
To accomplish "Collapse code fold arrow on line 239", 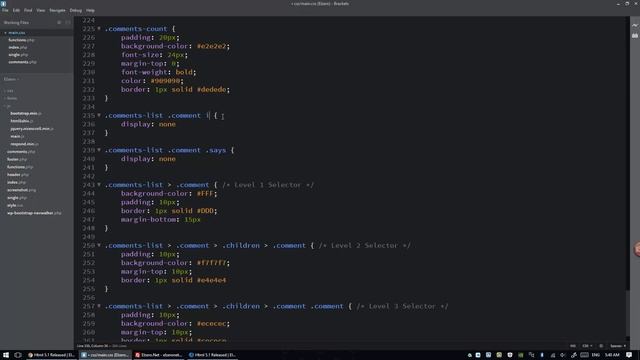I will 99,150.
